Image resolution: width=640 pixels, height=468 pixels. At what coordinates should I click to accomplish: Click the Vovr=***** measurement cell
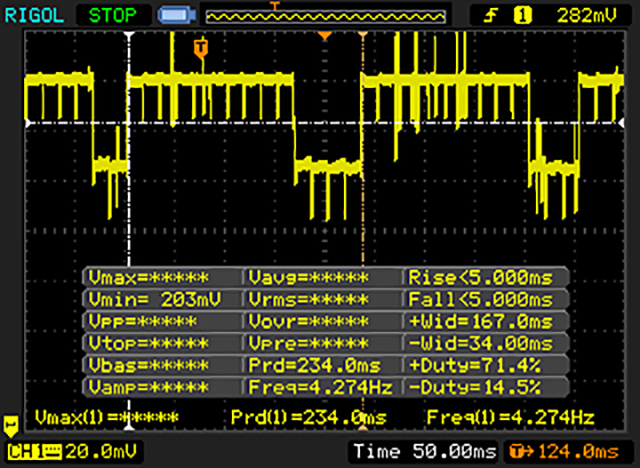322,322
